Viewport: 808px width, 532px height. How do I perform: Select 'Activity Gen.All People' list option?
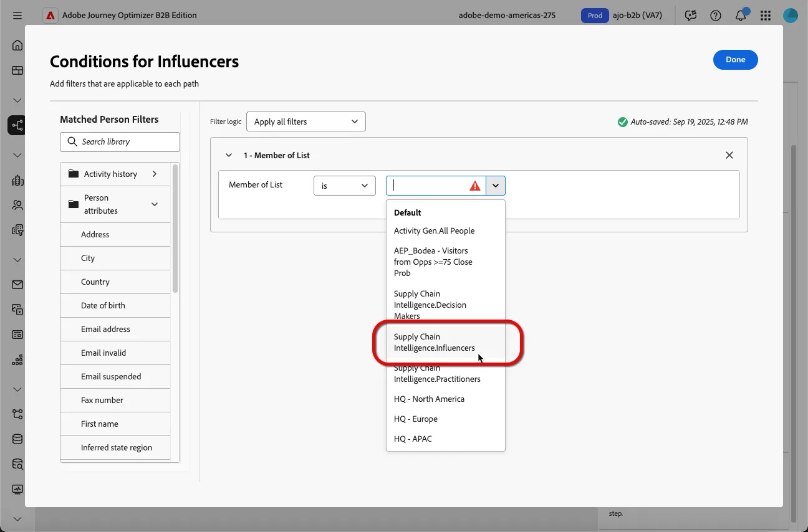point(446,230)
